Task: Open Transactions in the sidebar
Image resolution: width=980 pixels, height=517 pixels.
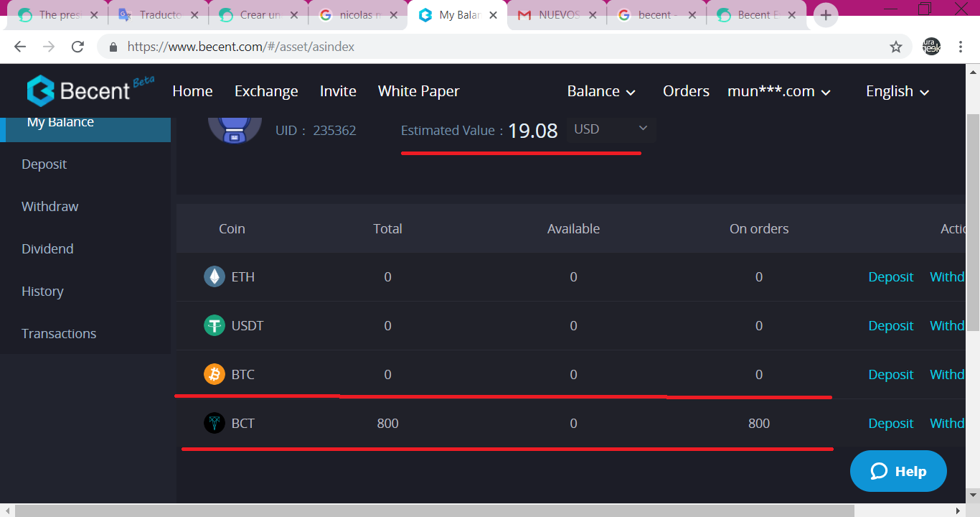Action: [59, 334]
